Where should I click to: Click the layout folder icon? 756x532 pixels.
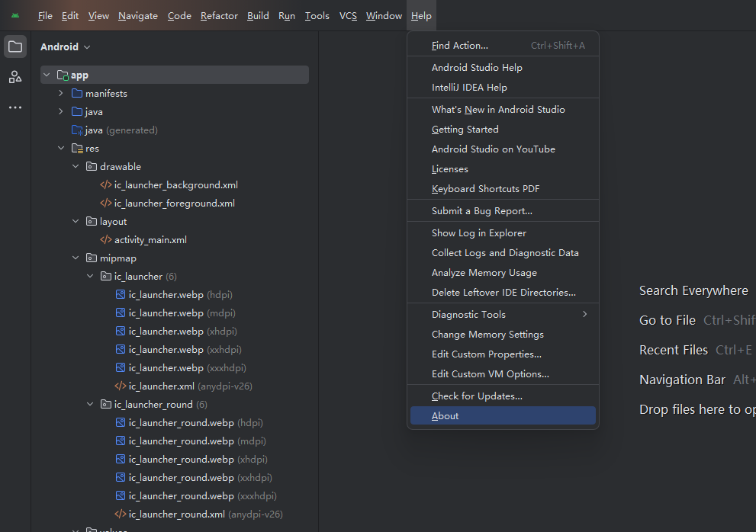pyautogui.click(x=92, y=222)
